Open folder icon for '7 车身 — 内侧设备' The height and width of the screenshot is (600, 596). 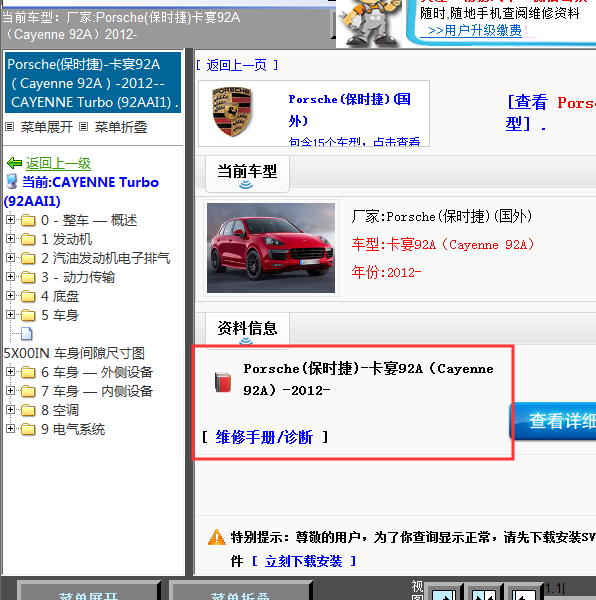[28, 391]
